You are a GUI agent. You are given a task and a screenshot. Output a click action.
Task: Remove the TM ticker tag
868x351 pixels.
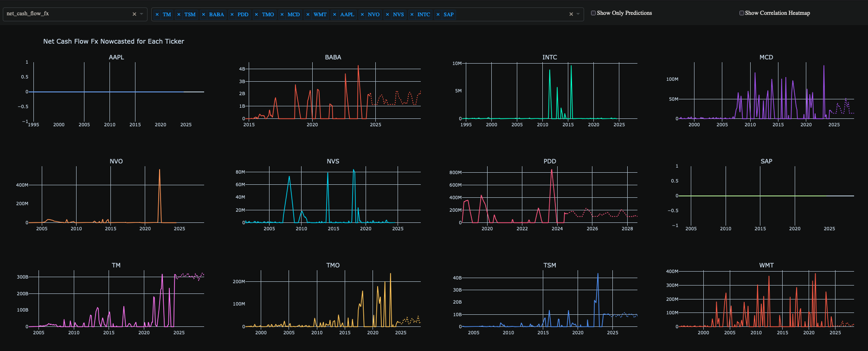[x=157, y=14]
